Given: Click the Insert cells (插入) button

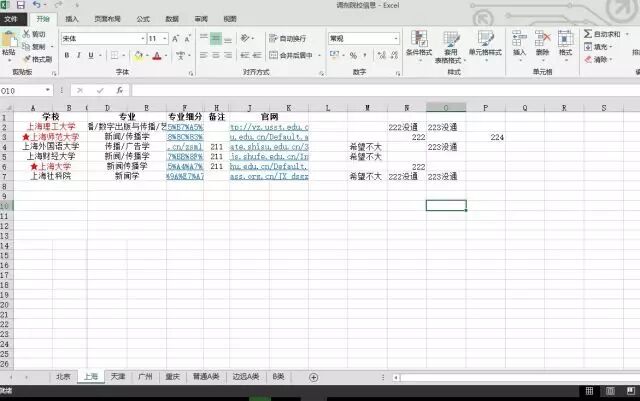Looking at the screenshot, I should point(519,44).
